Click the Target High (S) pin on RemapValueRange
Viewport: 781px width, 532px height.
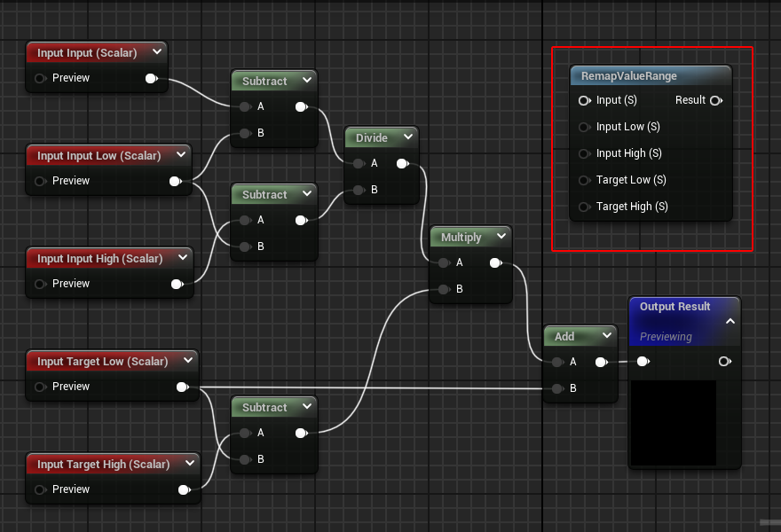tap(585, 207)
